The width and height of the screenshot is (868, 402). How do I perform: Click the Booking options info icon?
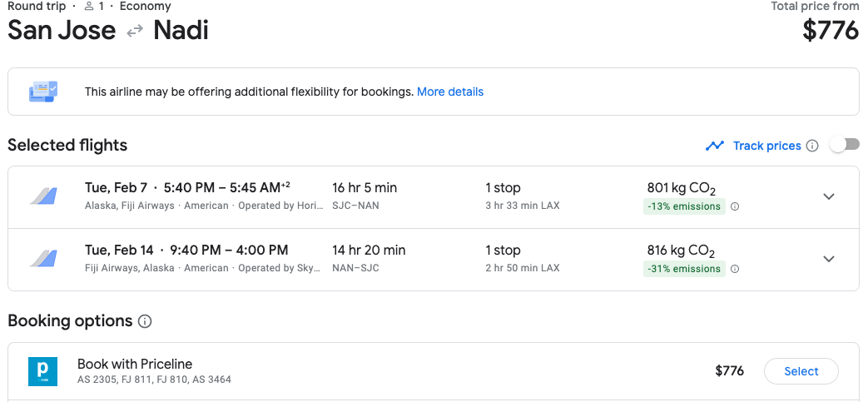[145, 321]
